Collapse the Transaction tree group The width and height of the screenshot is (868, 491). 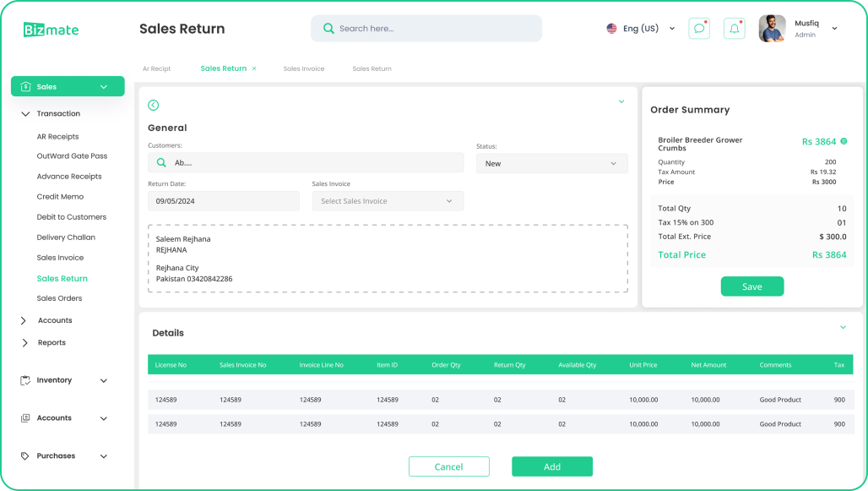tap(25, 113)
